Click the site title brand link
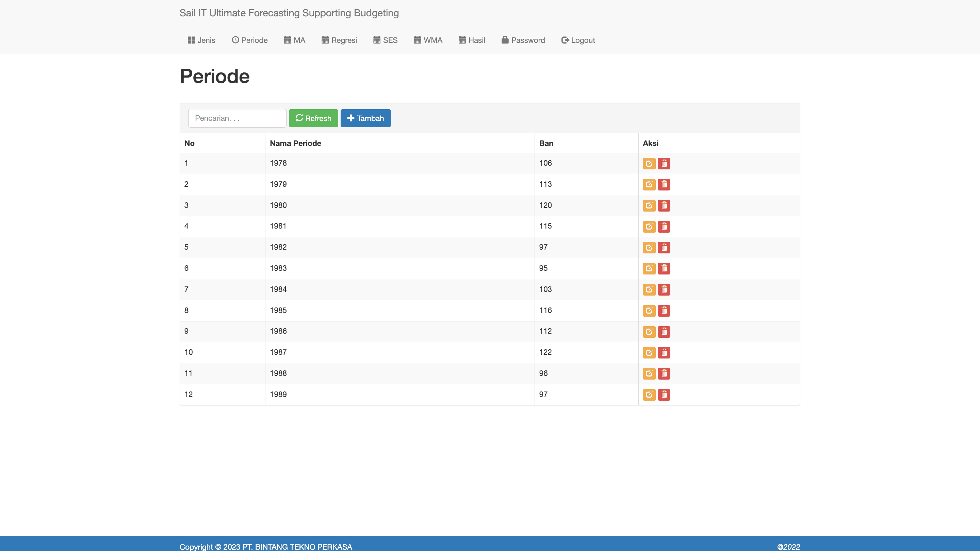 point(289,13)
